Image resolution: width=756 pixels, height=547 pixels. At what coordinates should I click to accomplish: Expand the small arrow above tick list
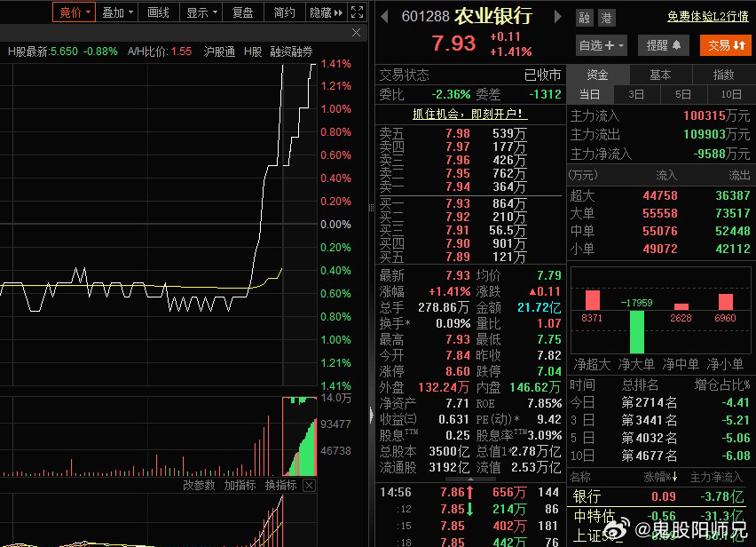pyautogui.click(x=470, y=479)
